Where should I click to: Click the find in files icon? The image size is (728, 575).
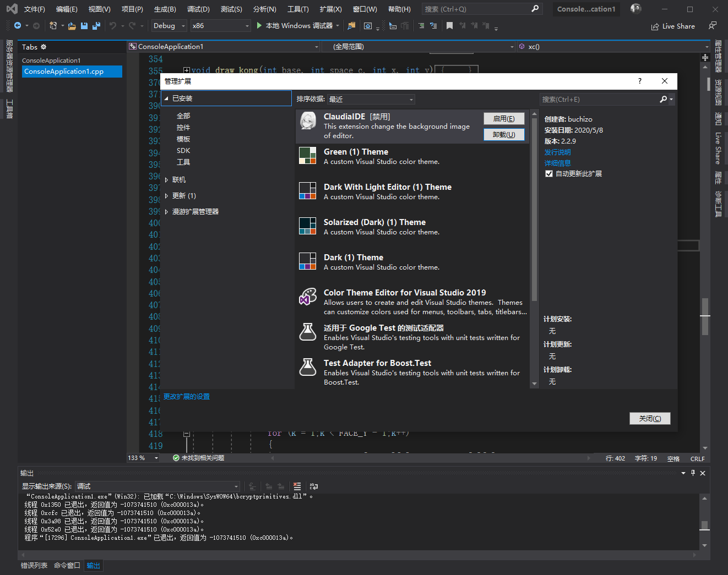[x=351, y=26]
